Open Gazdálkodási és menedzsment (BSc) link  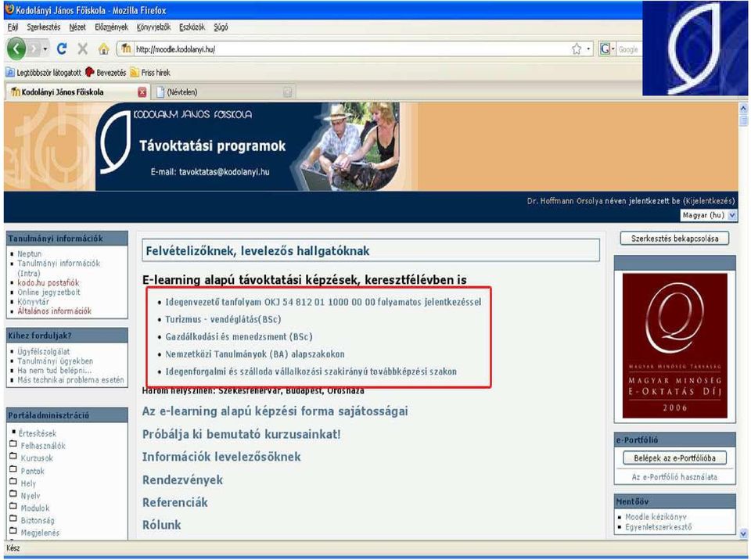[x=239, y=337]
